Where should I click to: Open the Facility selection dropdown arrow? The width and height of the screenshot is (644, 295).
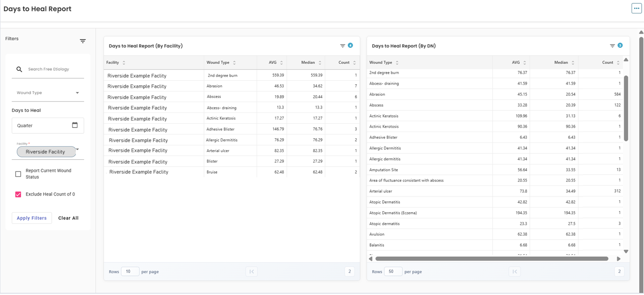[x=77, y=150]
